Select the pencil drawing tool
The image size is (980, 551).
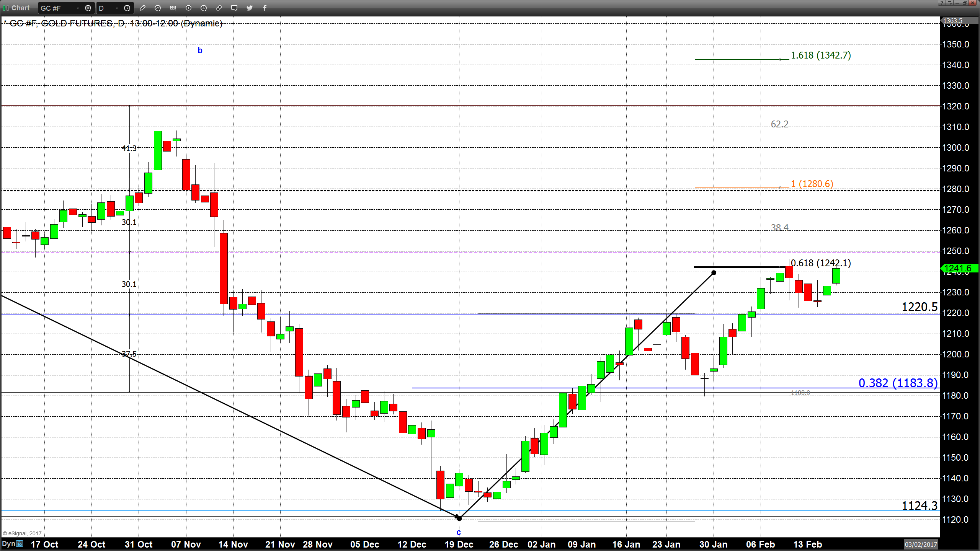point(142,8)
